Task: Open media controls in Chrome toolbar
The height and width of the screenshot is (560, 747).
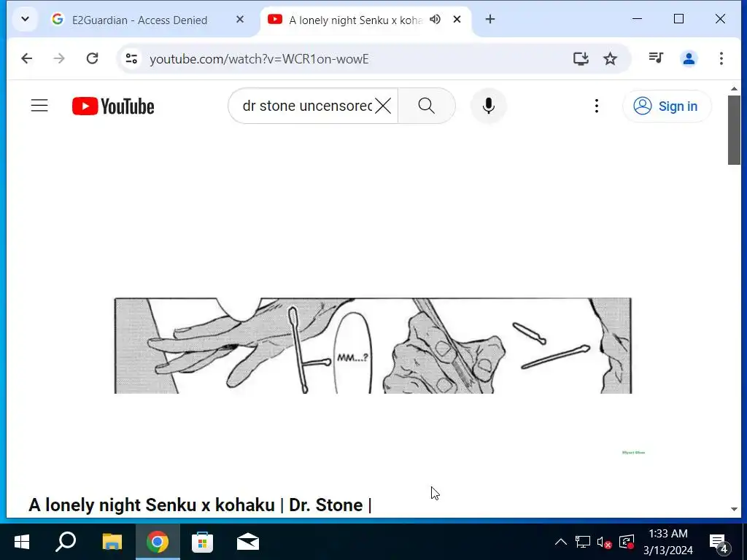Action: tap(656, 58)
